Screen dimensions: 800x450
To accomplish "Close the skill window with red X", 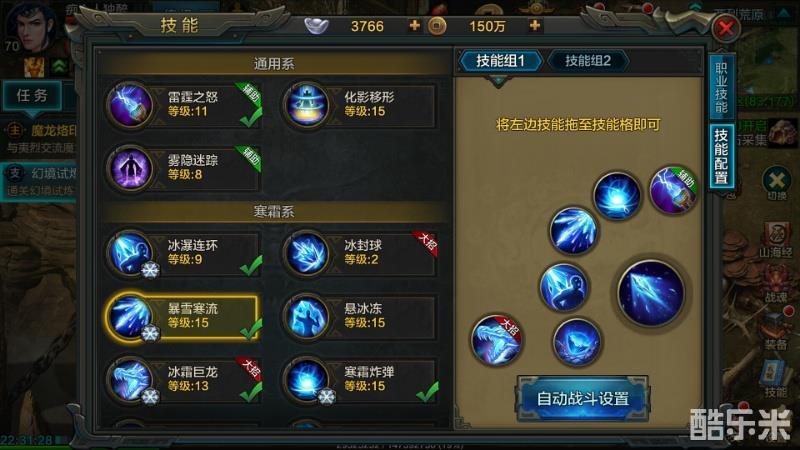I will coord(726,28).
